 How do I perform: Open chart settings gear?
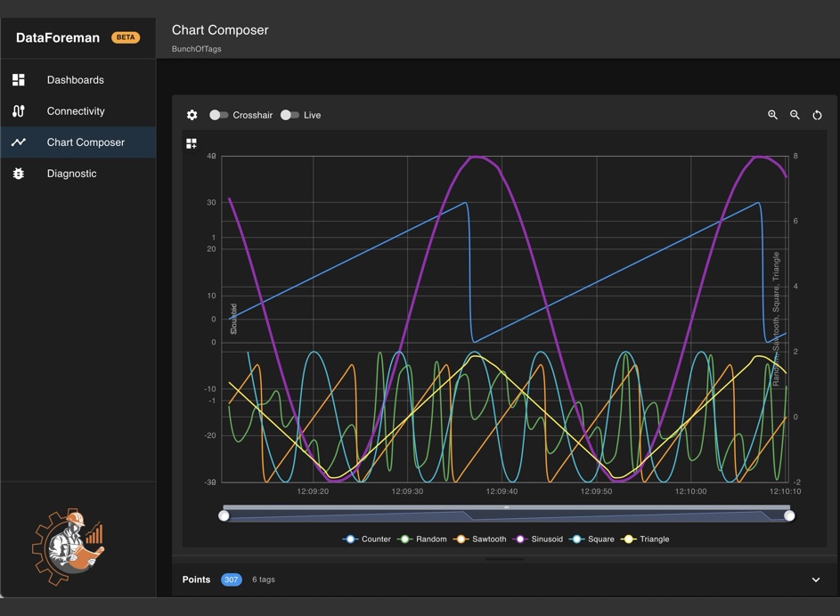(192, 115)
